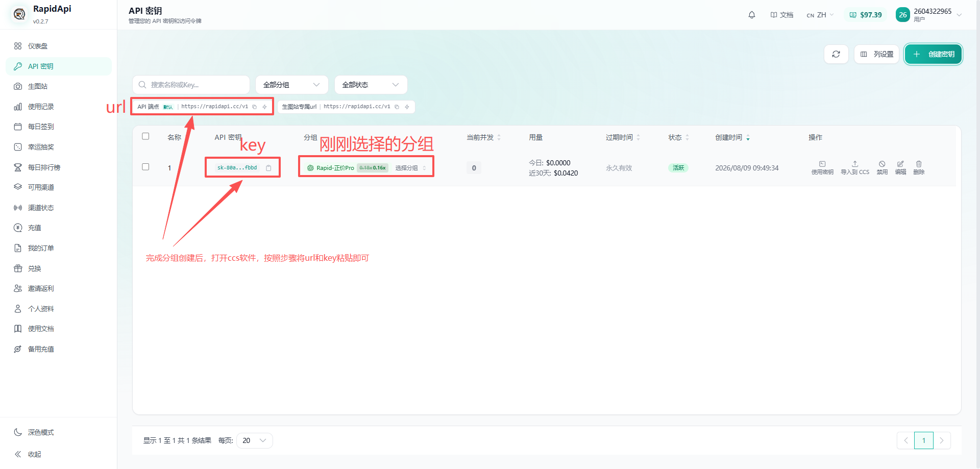980x469 pixels.
Task: Copy the API 端点 URL
Action: click(x=254, y=107)
